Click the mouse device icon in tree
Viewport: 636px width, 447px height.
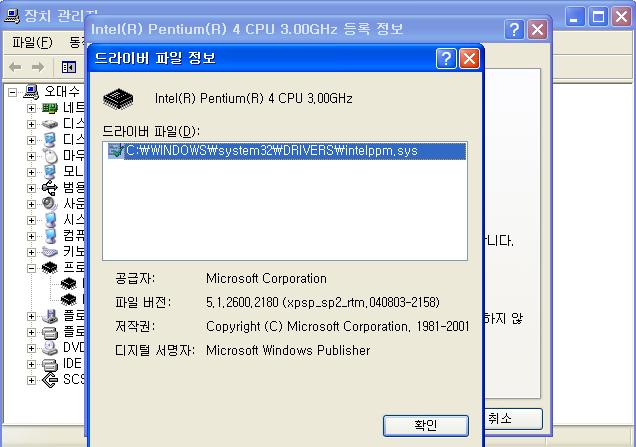coord(50,156)
